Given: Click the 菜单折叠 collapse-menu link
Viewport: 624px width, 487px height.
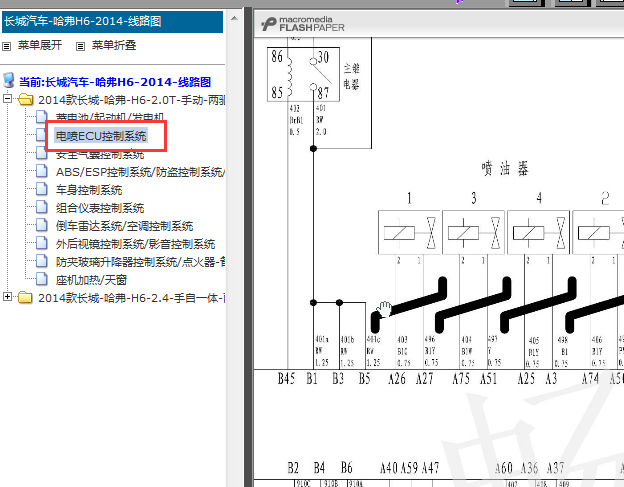Looking at the screenshot, I should tap(114, 45).
